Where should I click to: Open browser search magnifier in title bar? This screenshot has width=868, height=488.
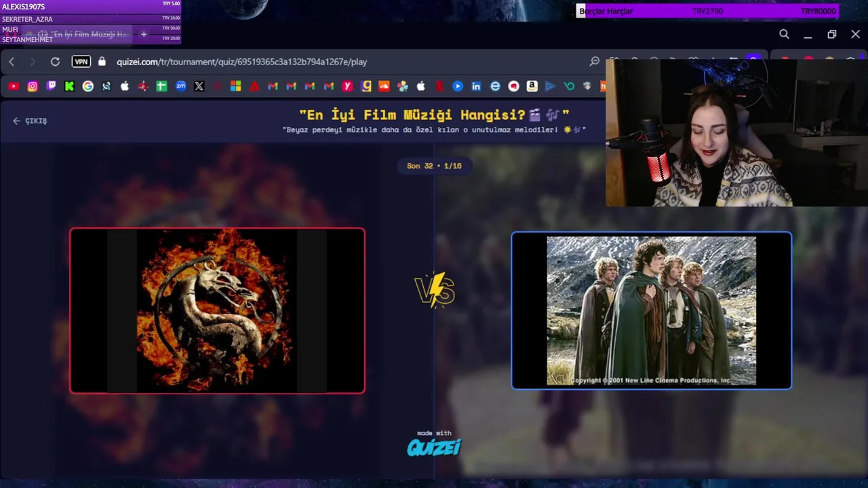click(x=784, y=34)
